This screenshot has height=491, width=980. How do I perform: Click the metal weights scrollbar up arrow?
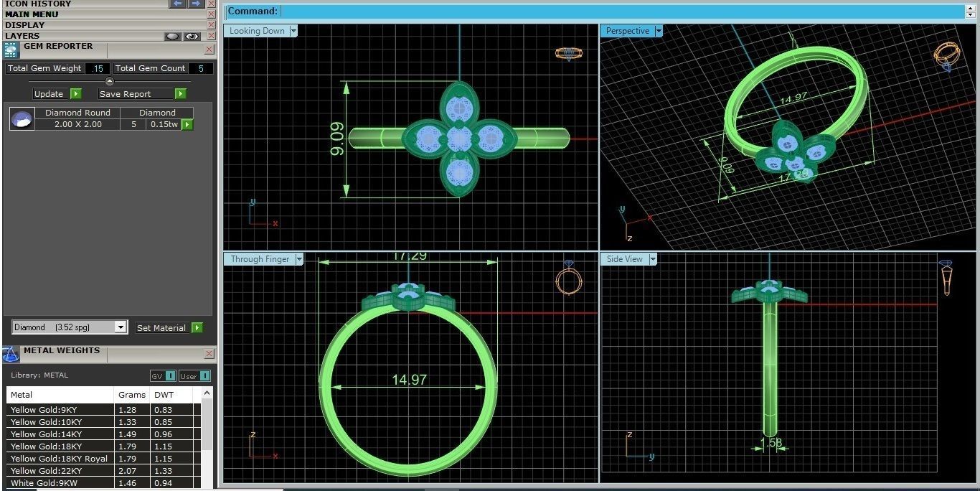pyautogui.click(x=207, y=393)
